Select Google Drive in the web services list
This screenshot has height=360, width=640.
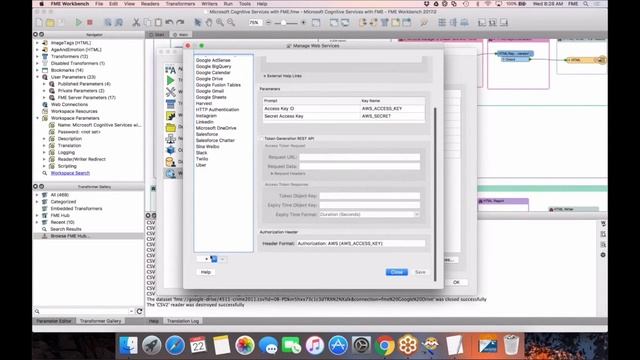[x=209, y=79]
